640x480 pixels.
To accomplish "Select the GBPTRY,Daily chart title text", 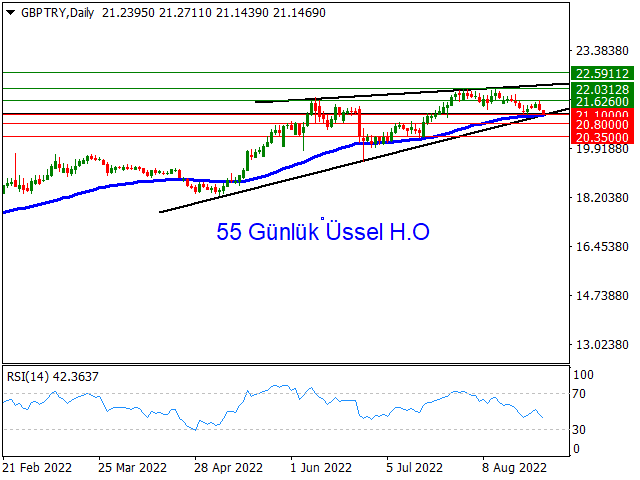I will pyautogui.click(x=58, y=13).
